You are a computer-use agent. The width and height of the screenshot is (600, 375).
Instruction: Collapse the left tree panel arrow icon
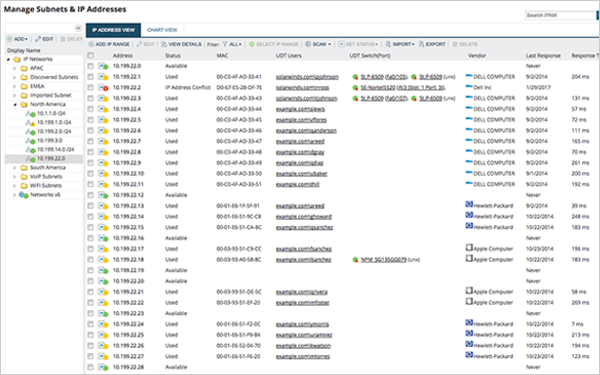tap(78, 28)
